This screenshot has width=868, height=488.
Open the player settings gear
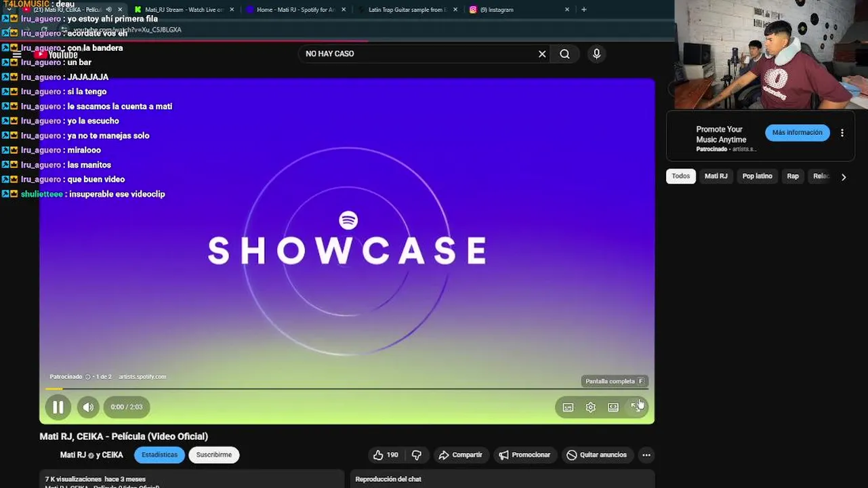(x=591, y=407)
